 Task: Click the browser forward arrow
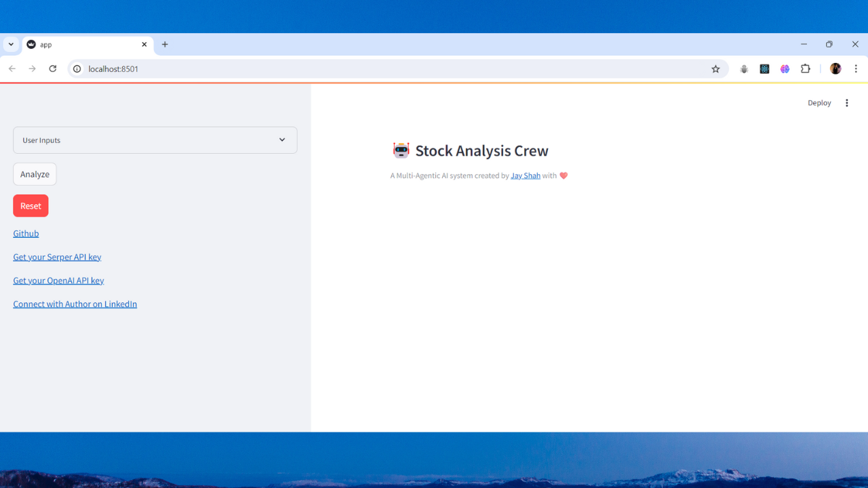pyautogui.click(x=33, y=68)
